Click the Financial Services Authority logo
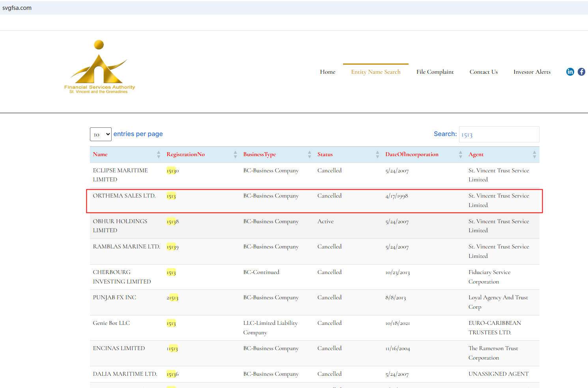The width and height of the screenshot is (588, 388). (x=99, y=67)
